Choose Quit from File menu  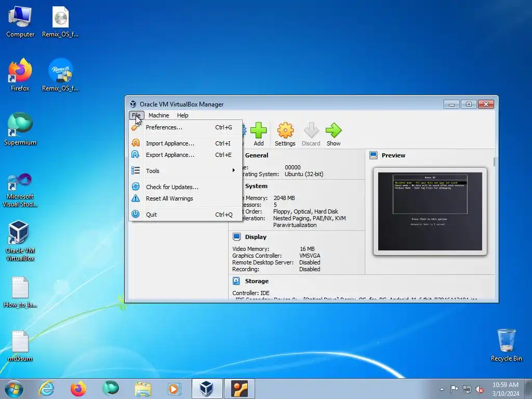185,215
